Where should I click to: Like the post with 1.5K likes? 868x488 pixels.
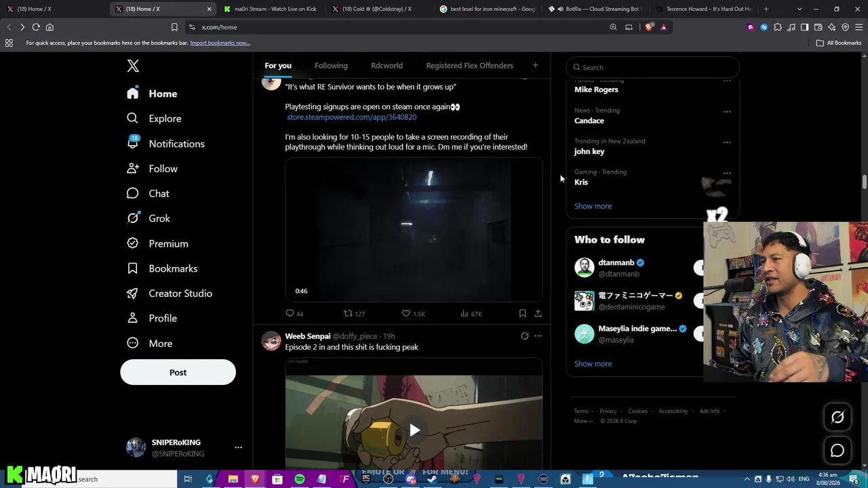pos(413,313)
